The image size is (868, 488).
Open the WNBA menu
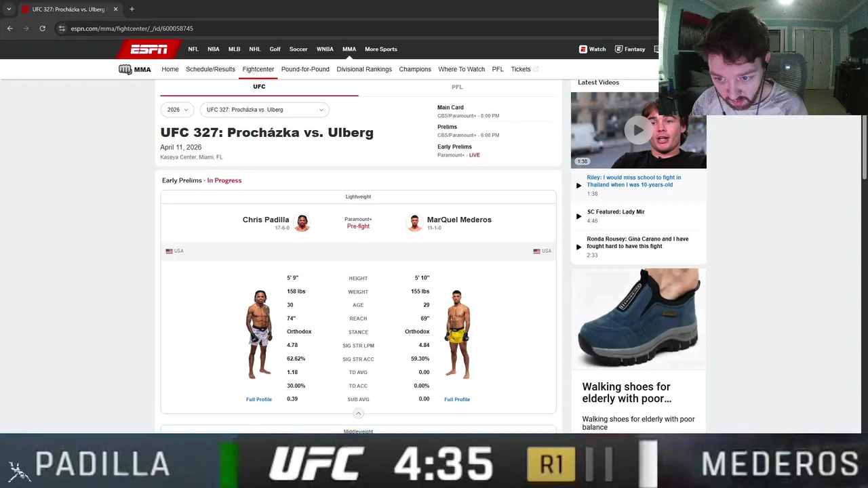[325, 49]
